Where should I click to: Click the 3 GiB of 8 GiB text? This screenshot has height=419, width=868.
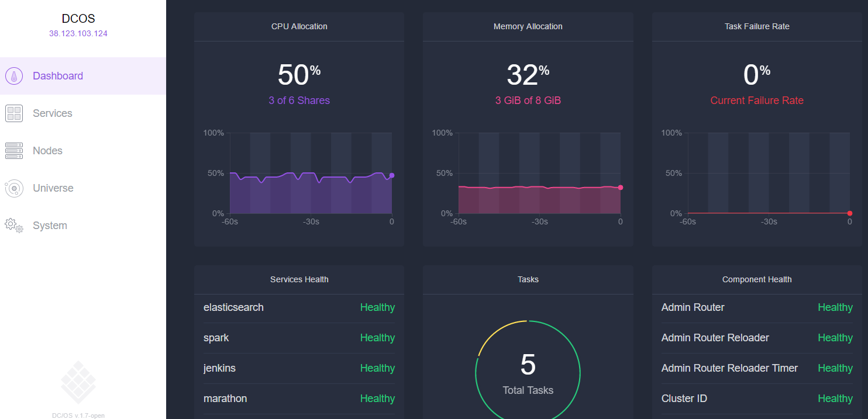528,101
